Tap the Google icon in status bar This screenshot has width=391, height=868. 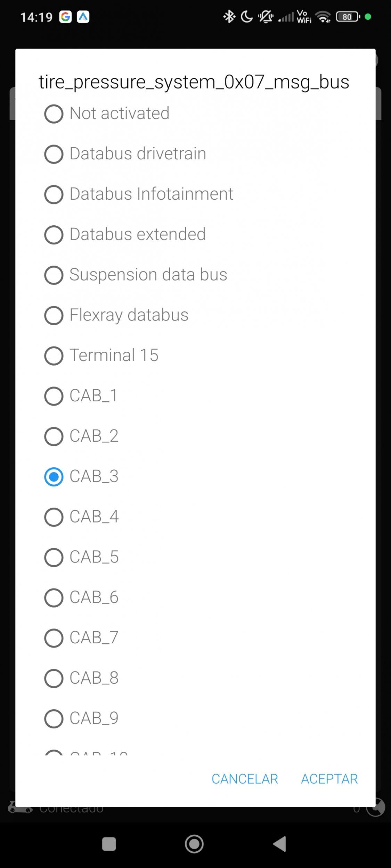click(x=65, y=17)
